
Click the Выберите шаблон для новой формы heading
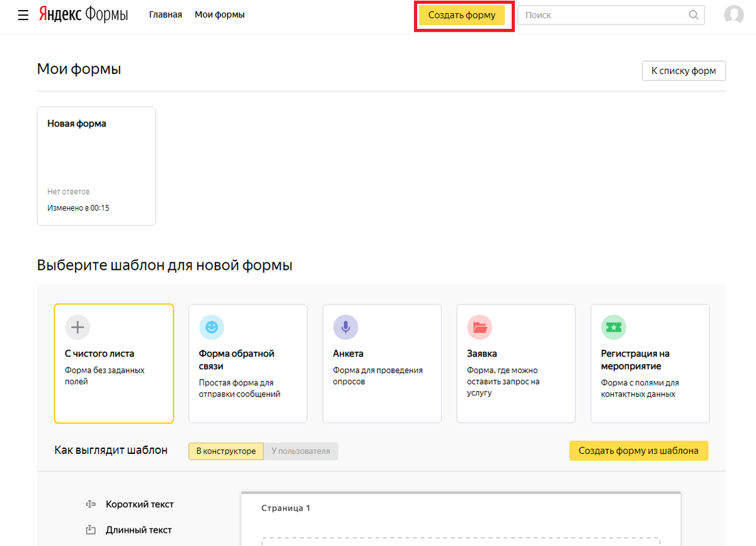[165, 265]
